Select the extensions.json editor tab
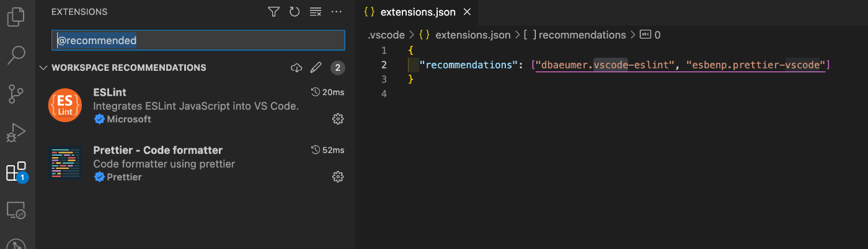The image size is (868, 249). [418, 12]
